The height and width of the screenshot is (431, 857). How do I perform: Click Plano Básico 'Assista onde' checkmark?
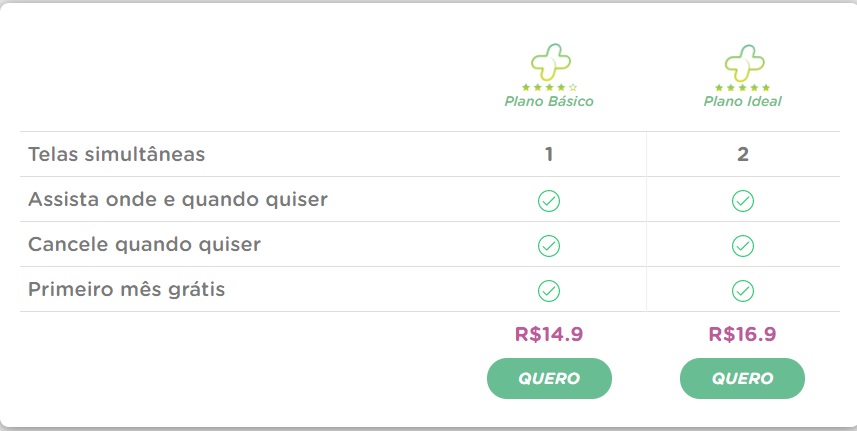(549, 201)
